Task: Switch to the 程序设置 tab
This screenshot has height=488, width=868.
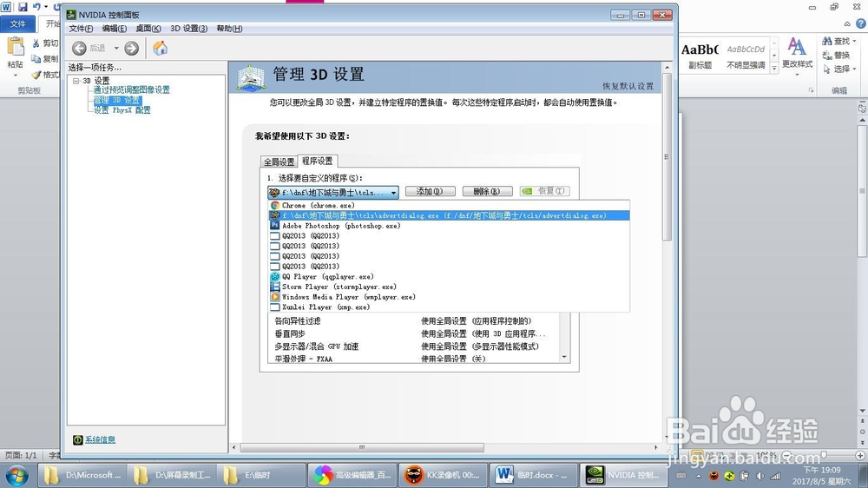Action: tap(317, 161)
